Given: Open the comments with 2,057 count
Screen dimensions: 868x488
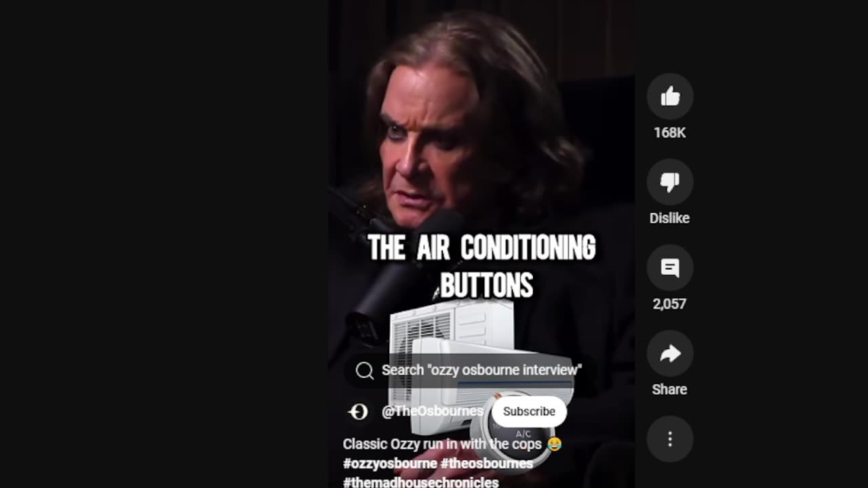Looking at the screenshot, I should [x=669, y=268].
